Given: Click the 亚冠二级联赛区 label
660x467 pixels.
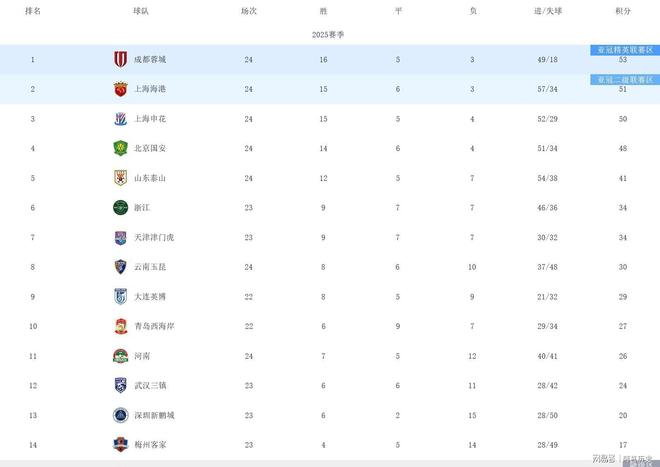Looking at the screenshot, I should pyautogui.click(x=623, y=79).
